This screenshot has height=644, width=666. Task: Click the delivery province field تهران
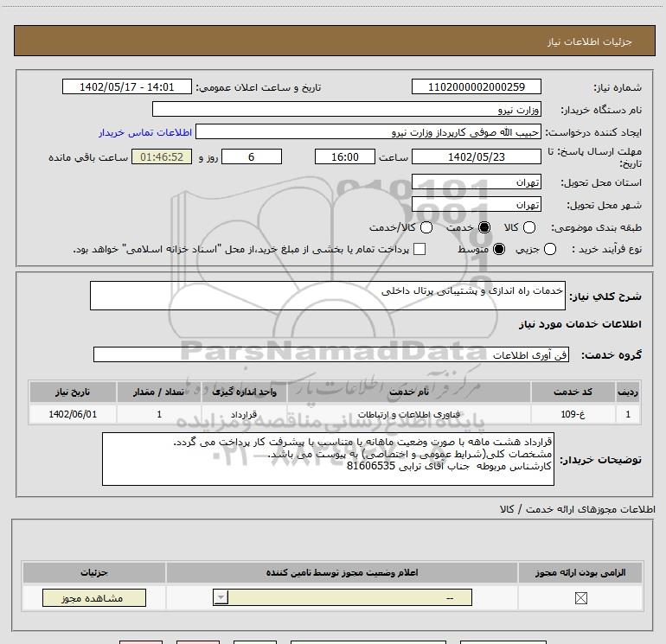coord(476,182)
